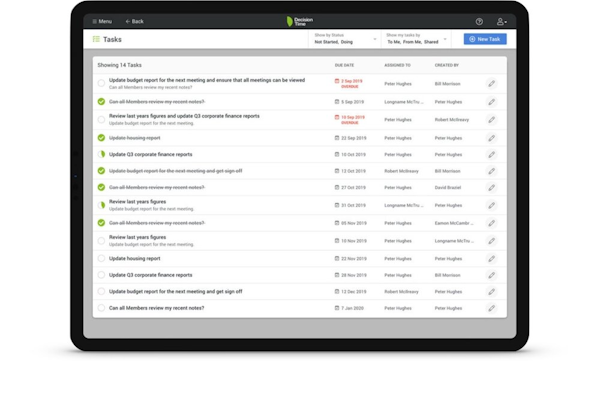Sort by the Due Date column header
Image resolution: width=600 pixels, height=395 pixels.
click(x=344, y=65)
